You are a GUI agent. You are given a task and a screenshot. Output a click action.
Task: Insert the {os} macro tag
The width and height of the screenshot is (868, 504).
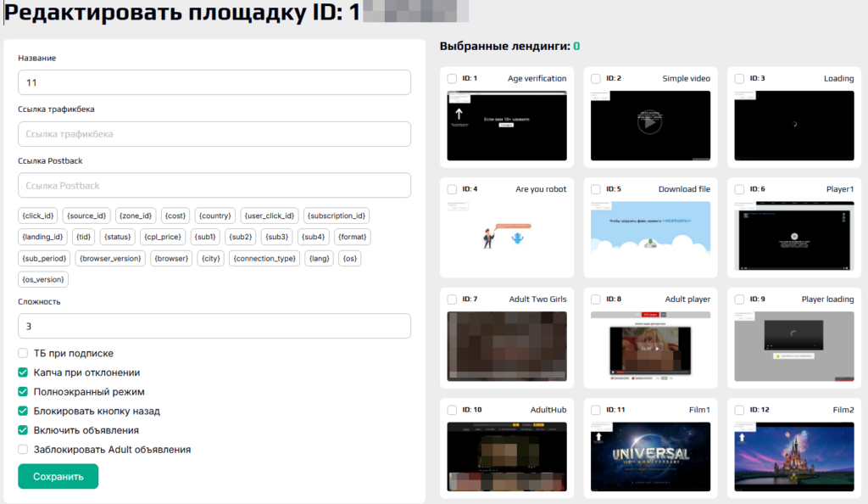350,258
